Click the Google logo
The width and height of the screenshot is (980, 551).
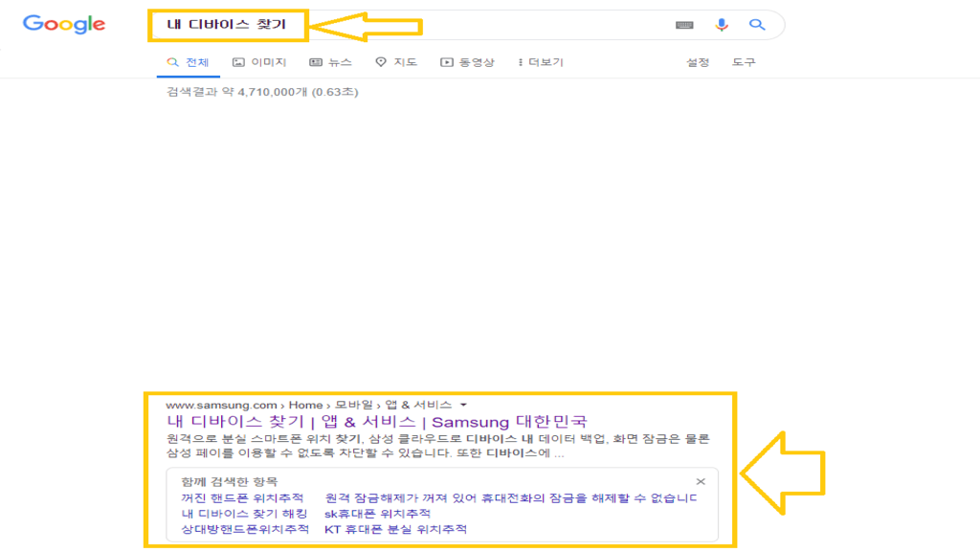(x=64, y=24)
